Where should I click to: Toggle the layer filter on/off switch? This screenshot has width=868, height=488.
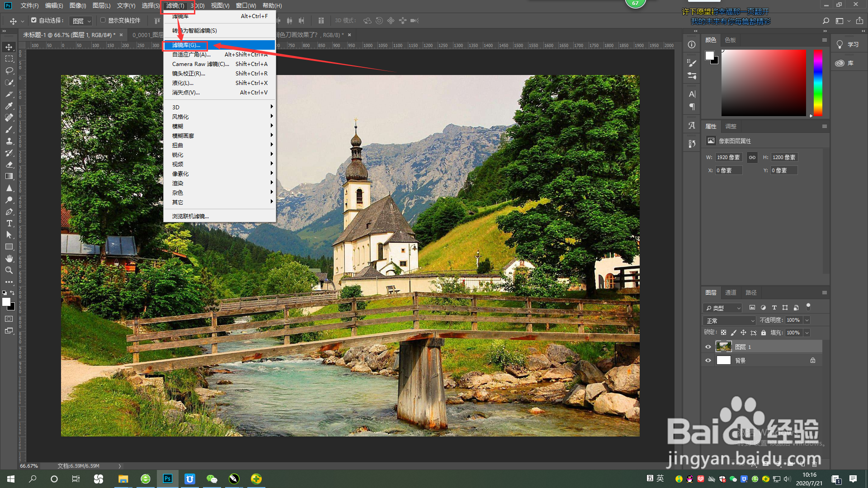click(808, 307)
